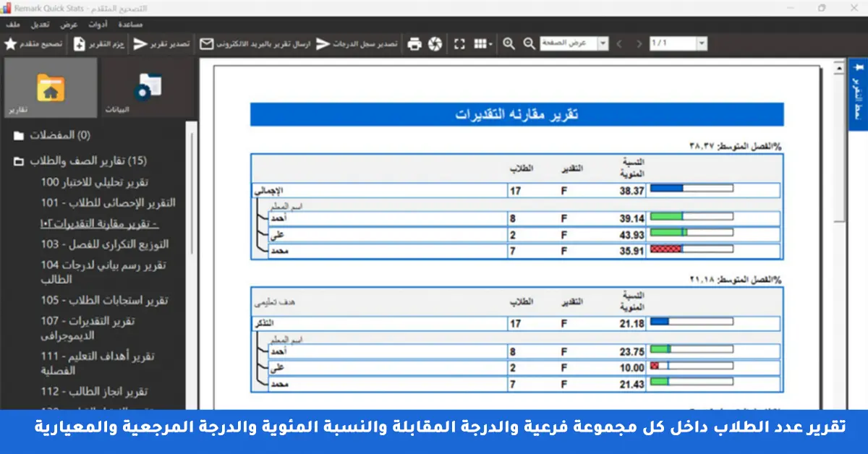Open the page layout grid dropdown
The width and height of the screenshot is (868, 454).
pos(482,44)
